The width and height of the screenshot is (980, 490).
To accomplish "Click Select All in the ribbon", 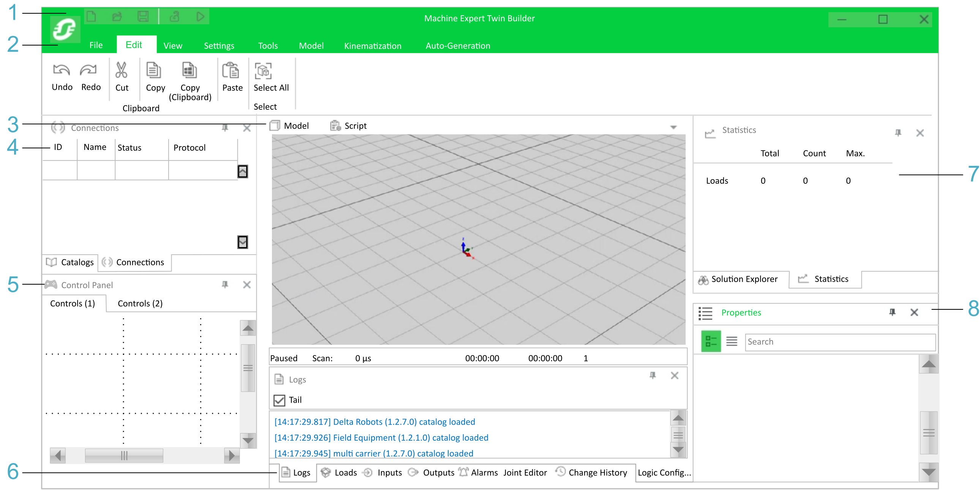I will 271,77.
